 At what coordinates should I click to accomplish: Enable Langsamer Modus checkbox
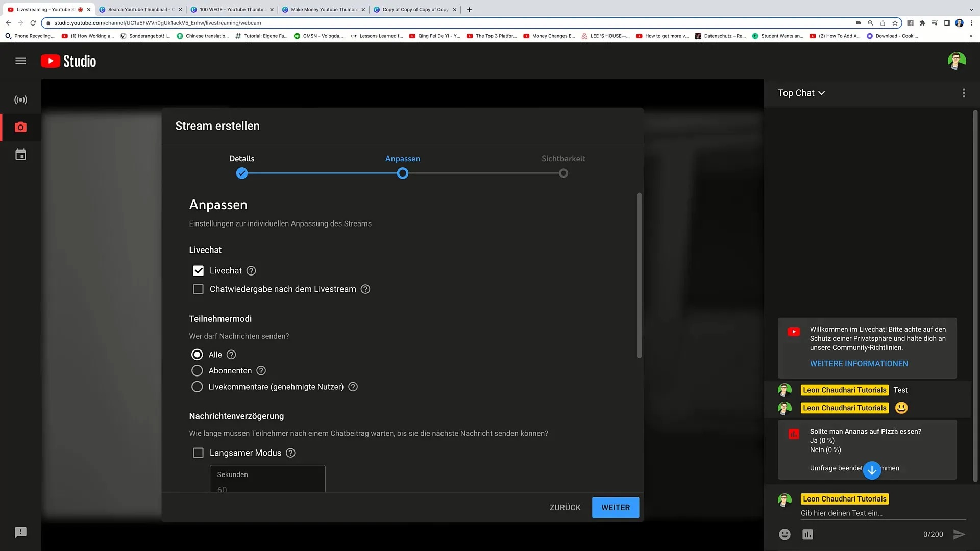[x=199, y=452]
